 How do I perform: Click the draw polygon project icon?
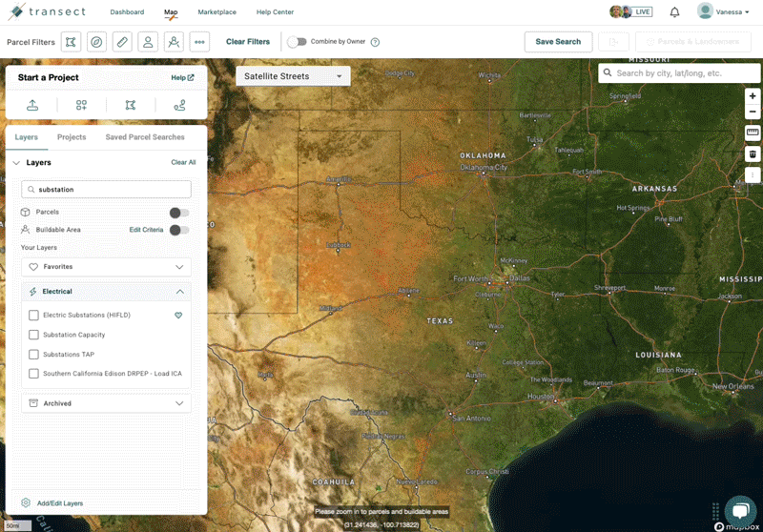(131, 105)
